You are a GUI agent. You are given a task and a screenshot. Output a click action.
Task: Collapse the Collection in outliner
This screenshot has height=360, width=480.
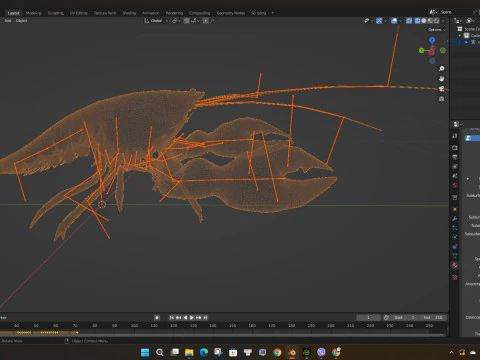click(460, 35)
